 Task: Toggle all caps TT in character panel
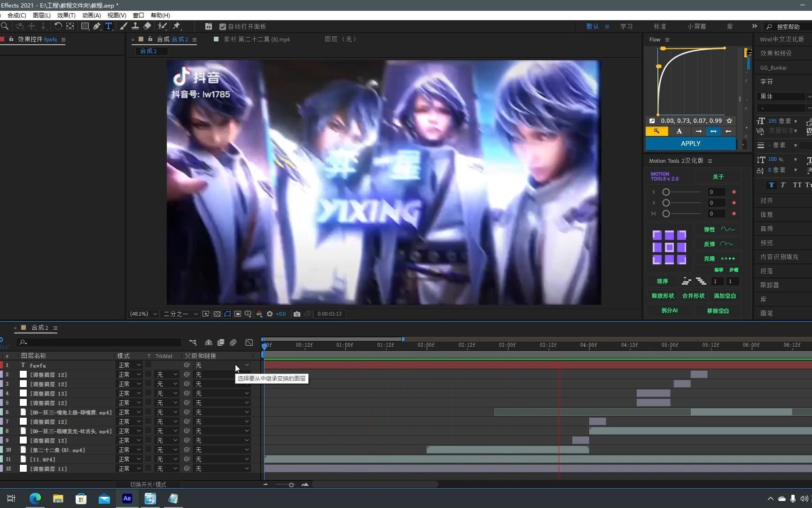pos(797,185)
